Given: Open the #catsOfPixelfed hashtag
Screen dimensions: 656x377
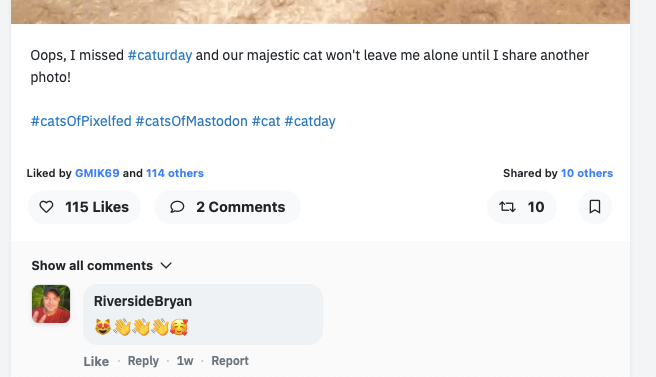Looking at the screenshot, I should [81, 121].
